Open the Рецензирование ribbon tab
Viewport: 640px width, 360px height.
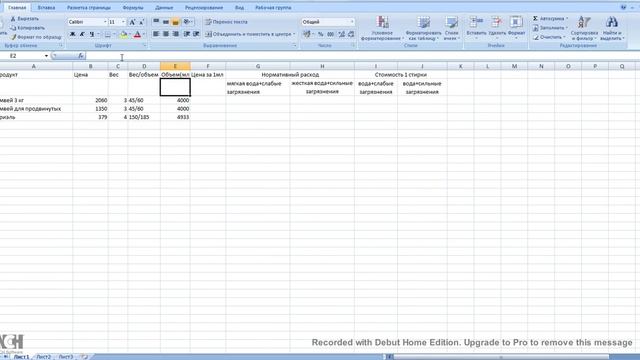(x=204, y=8)
